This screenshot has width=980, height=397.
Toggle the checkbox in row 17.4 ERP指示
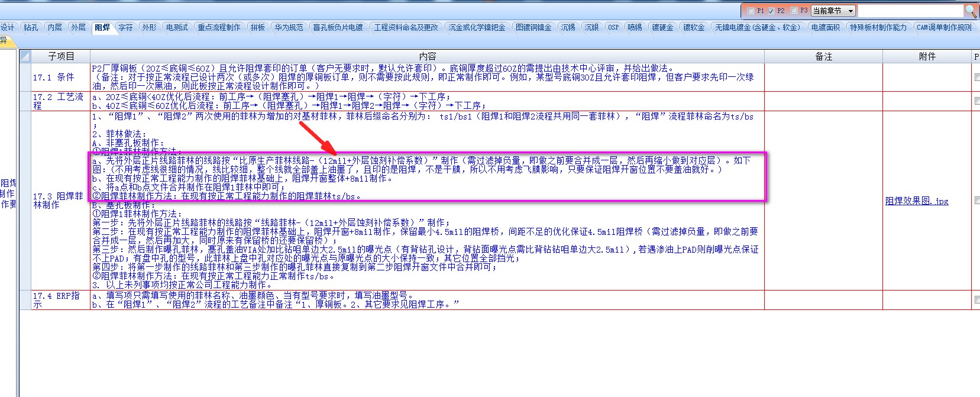tap(977, 300)
